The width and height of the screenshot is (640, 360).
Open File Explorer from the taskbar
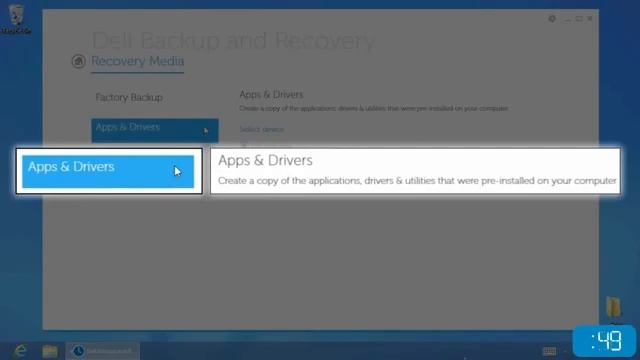50,351
